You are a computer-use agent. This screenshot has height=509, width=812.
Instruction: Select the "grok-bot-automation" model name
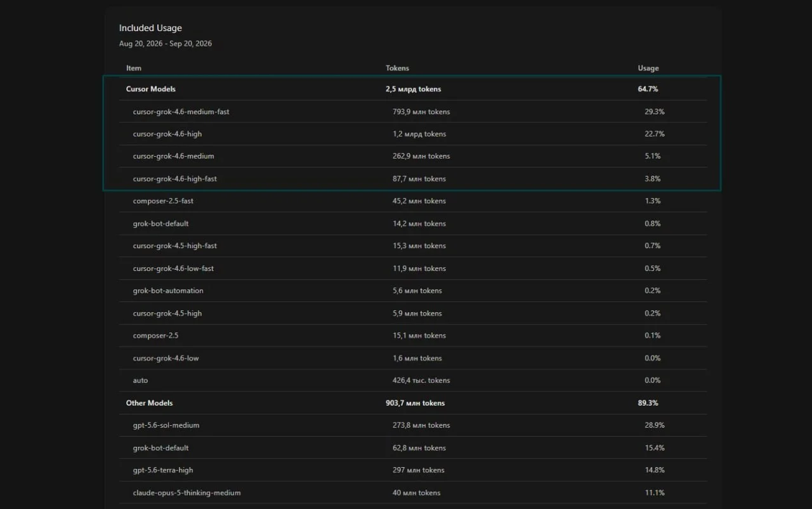pyautogui.click(x=168, y=291)
